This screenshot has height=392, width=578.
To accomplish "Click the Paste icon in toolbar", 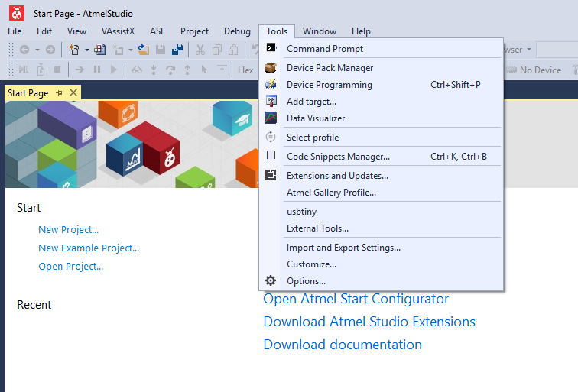I will click(x=233, y=50).
